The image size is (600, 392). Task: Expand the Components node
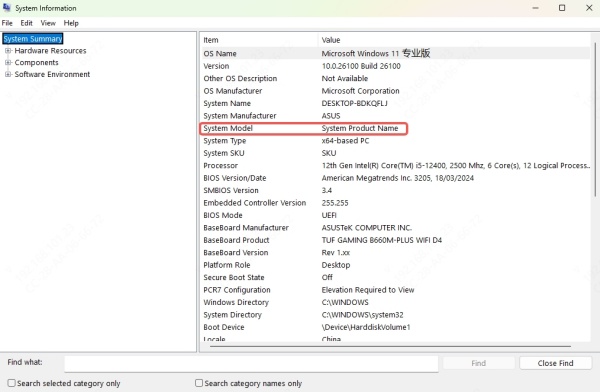(x=8, y=62)
